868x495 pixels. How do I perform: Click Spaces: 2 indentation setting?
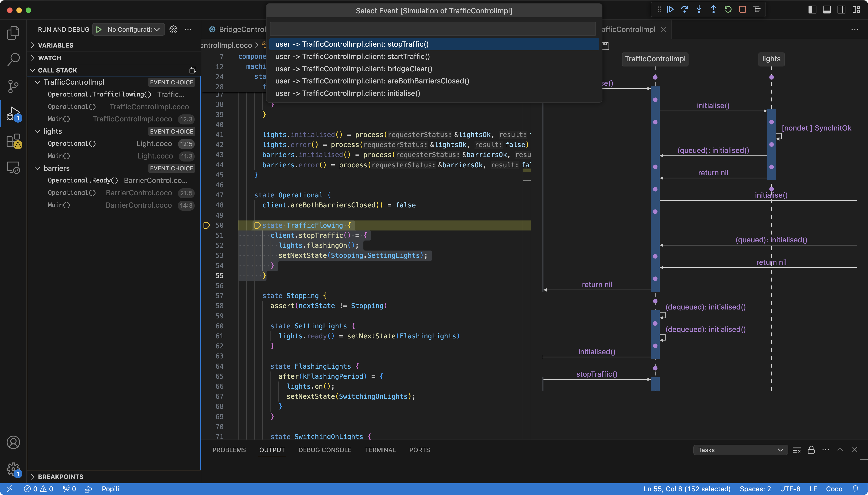[x=755, y=489]
